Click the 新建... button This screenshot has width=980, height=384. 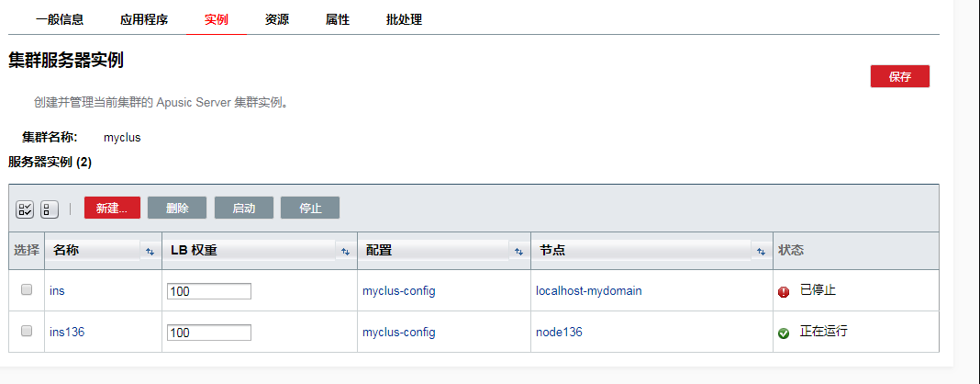(x=112, y=209)
